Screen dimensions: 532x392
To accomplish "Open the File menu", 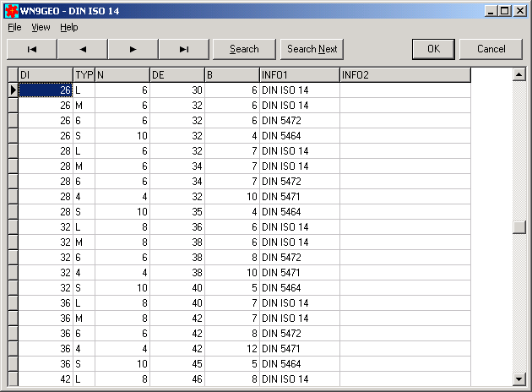I will click(x=14, y=27).
